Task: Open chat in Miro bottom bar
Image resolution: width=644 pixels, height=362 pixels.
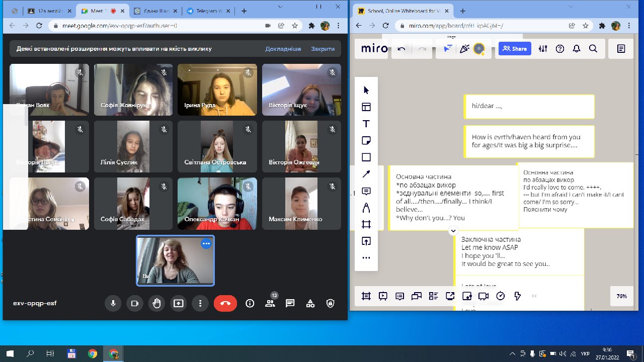Action: coord(417,296)
